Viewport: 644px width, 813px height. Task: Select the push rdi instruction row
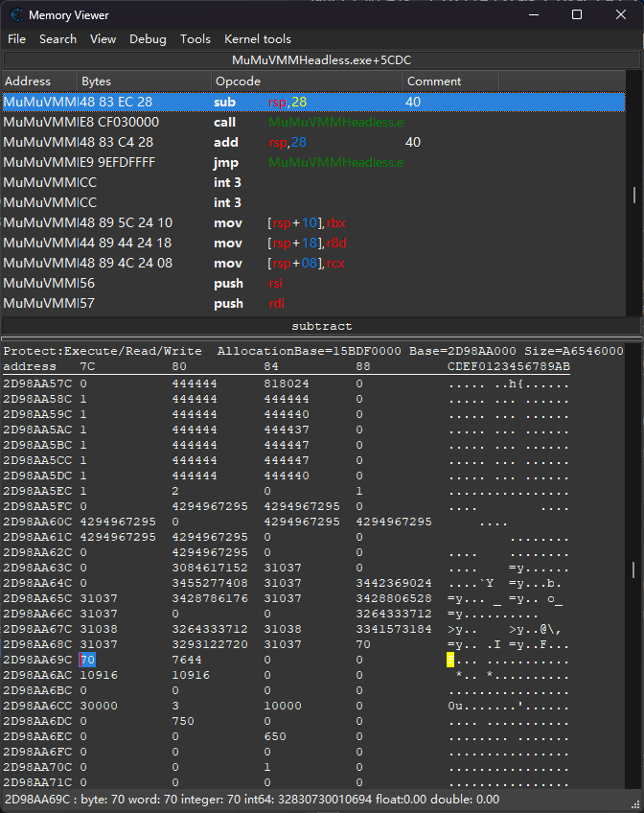click(313, 304)
